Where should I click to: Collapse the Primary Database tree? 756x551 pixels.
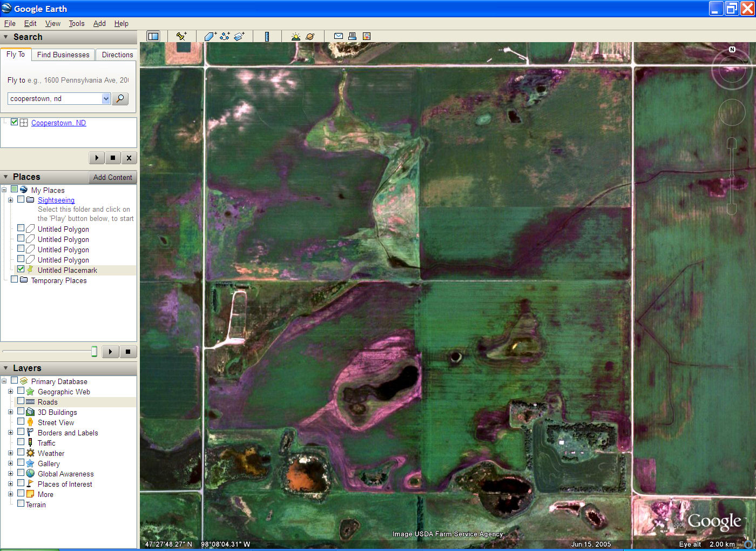coord(4,381)
